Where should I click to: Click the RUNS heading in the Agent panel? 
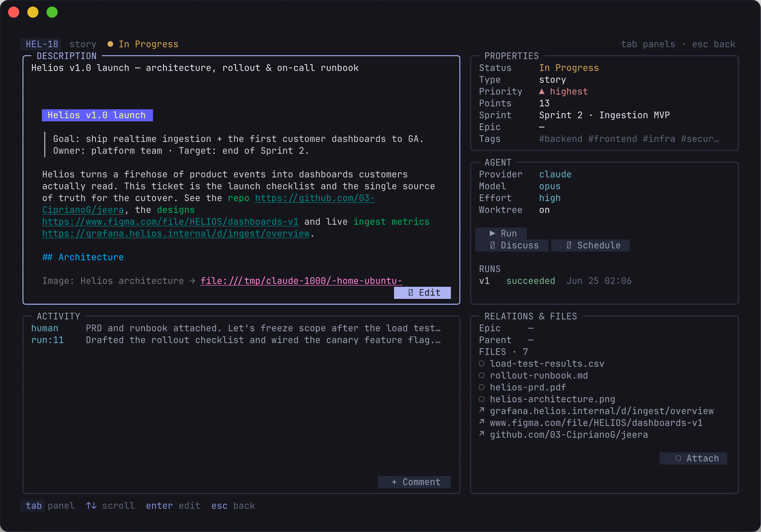click(x=489, y=269)
